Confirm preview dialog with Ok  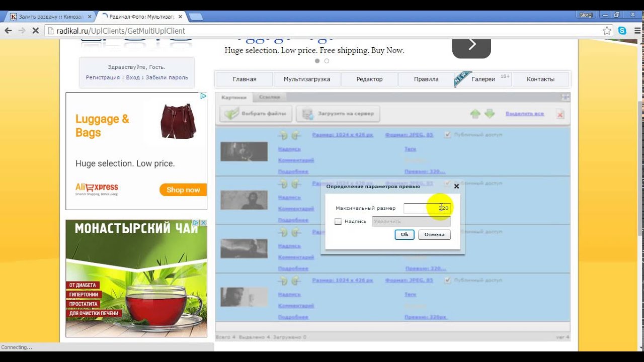pos(405,234)
